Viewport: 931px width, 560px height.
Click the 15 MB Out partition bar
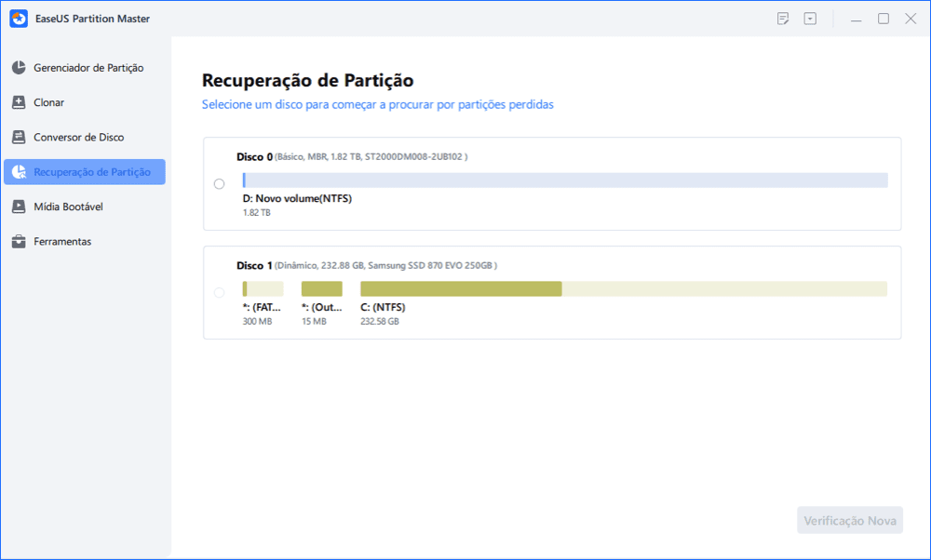tap(322, 289)
